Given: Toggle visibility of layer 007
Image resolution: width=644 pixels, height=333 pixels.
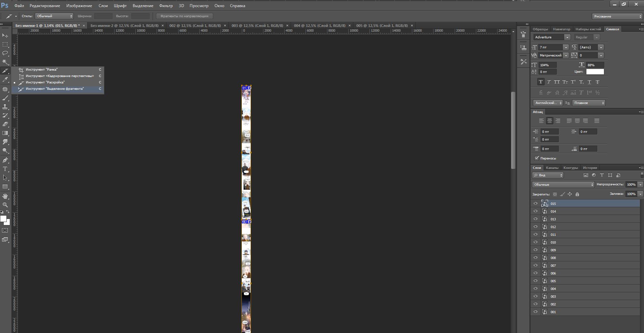Looking at the screenshot, I should click(536, 265).
